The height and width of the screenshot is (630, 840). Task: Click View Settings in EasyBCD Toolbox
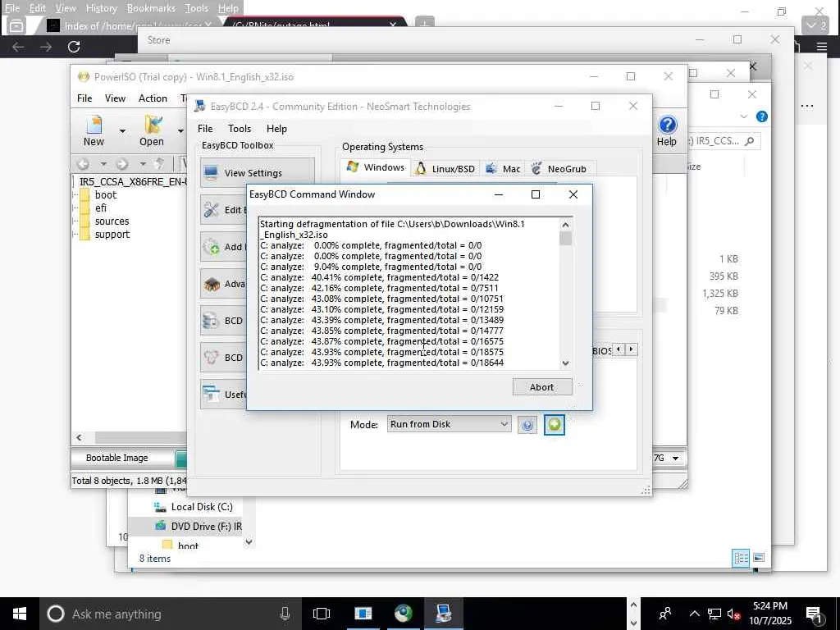pos(258,173)
